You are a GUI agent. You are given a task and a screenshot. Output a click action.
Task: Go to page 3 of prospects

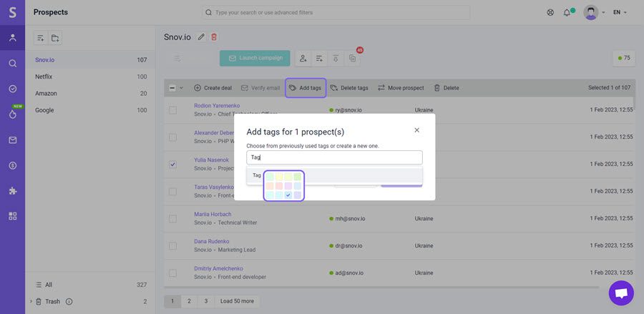(206, 301)
